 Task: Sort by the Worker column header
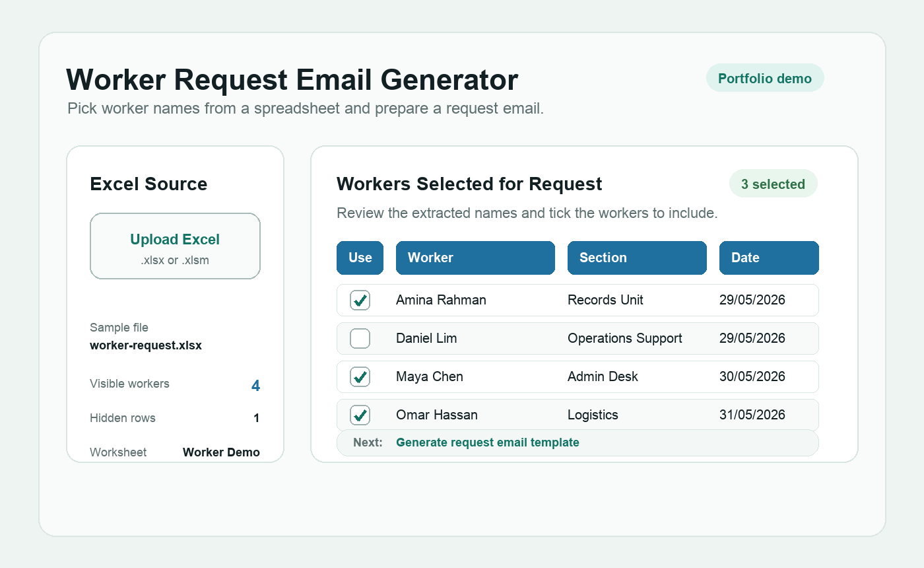[x=475, y=258]
